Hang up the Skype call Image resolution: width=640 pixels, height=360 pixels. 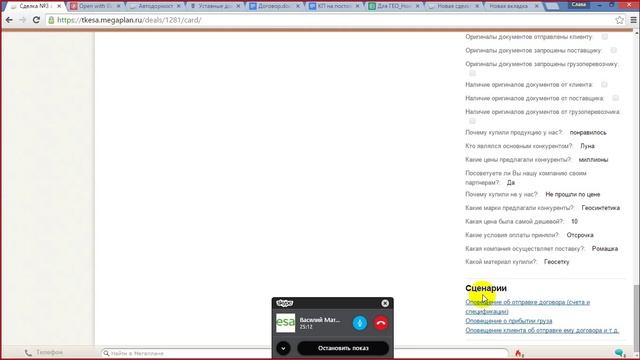point(381,323)
